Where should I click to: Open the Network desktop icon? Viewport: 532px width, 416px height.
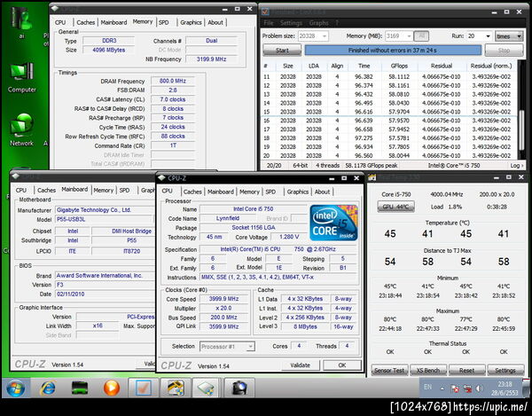21,130
